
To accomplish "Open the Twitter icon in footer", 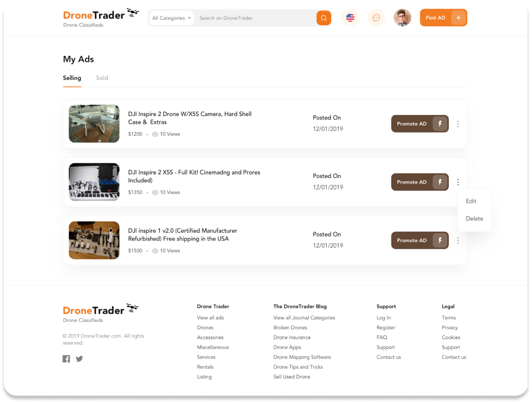I will pyautogui.click(x=79, y=359).
